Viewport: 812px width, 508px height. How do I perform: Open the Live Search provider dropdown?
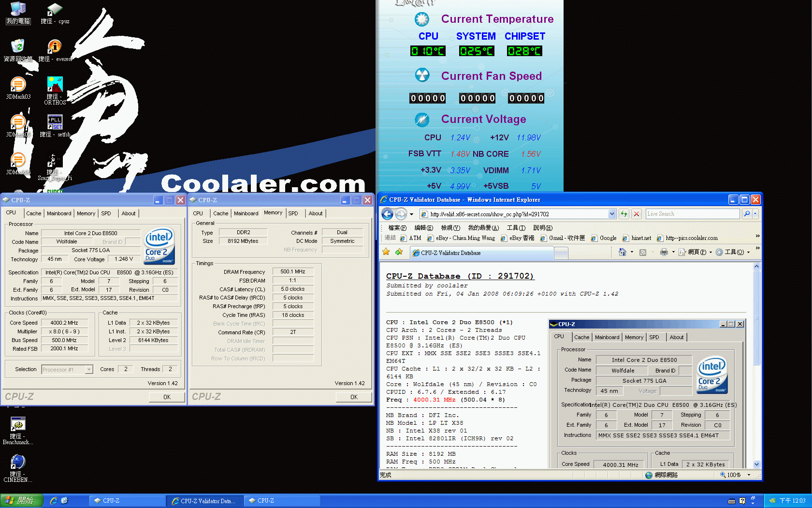tap(755, 214)
